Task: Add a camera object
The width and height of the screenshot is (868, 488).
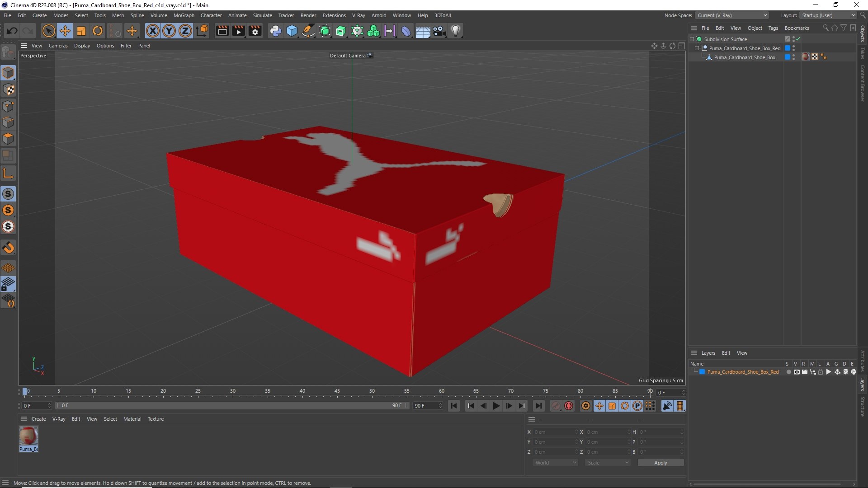Action: click(439, 31)
